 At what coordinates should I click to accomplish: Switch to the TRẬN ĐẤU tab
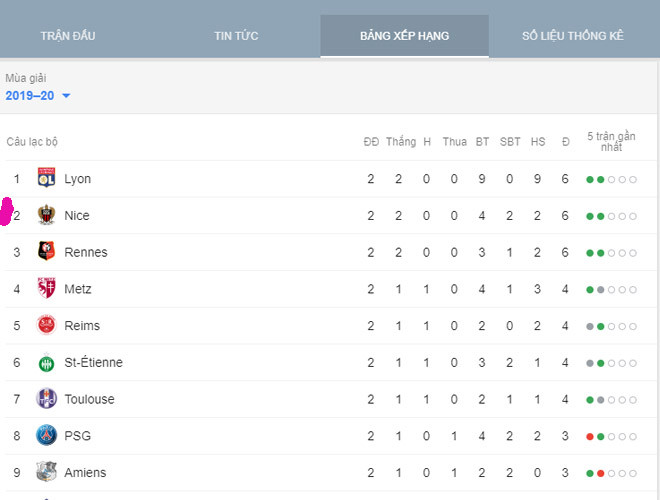coord(68,36)
